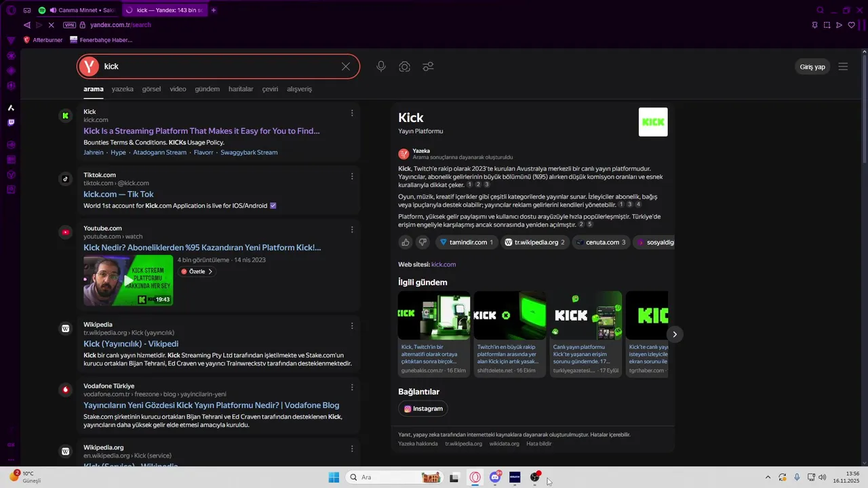Open the Vodafone Blog Kick article link

[x=212, y=405]
